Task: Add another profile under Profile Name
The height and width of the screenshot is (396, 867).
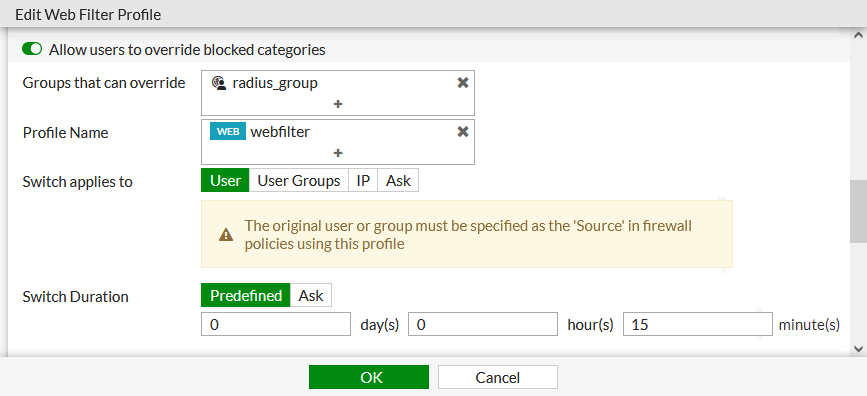Action: pyautogui.click(x=338, y=153)
